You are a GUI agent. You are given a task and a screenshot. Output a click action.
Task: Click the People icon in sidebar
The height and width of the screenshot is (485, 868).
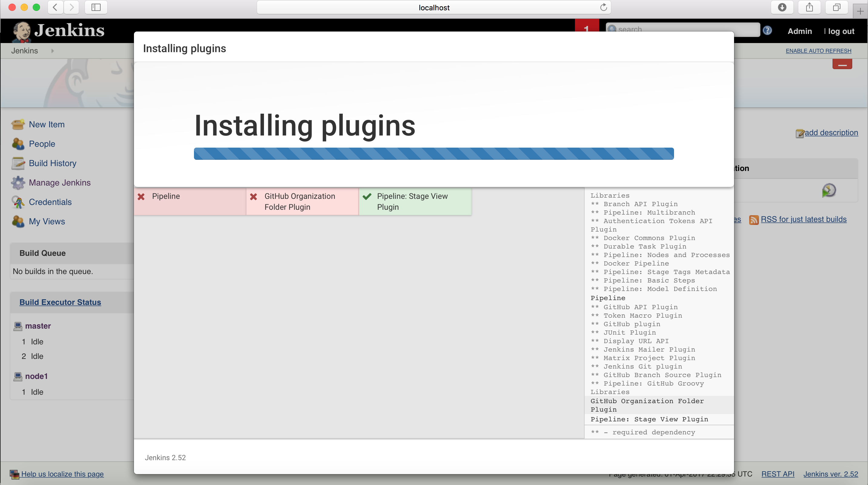tap(18, 144)
